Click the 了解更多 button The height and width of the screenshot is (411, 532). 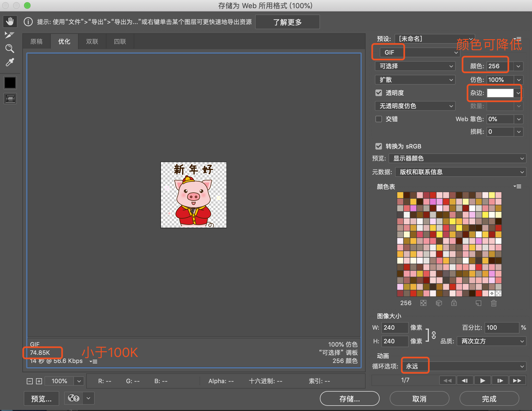point(287,22)
